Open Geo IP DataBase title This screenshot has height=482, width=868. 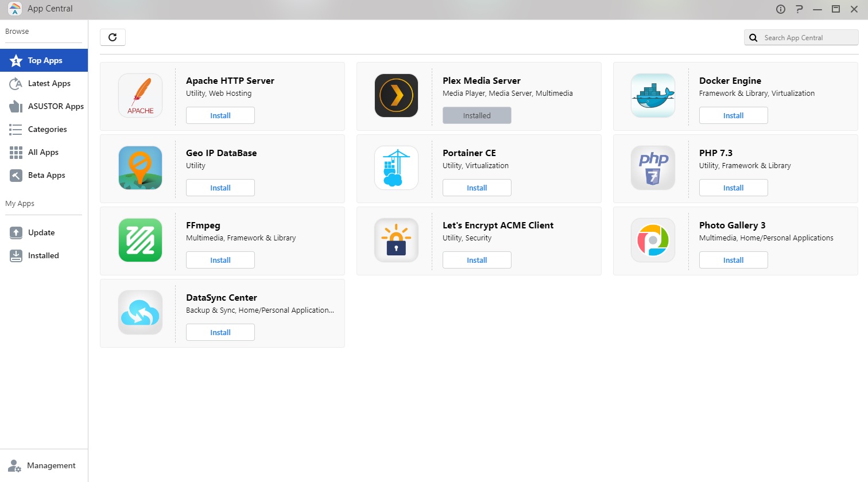[222, 153]
